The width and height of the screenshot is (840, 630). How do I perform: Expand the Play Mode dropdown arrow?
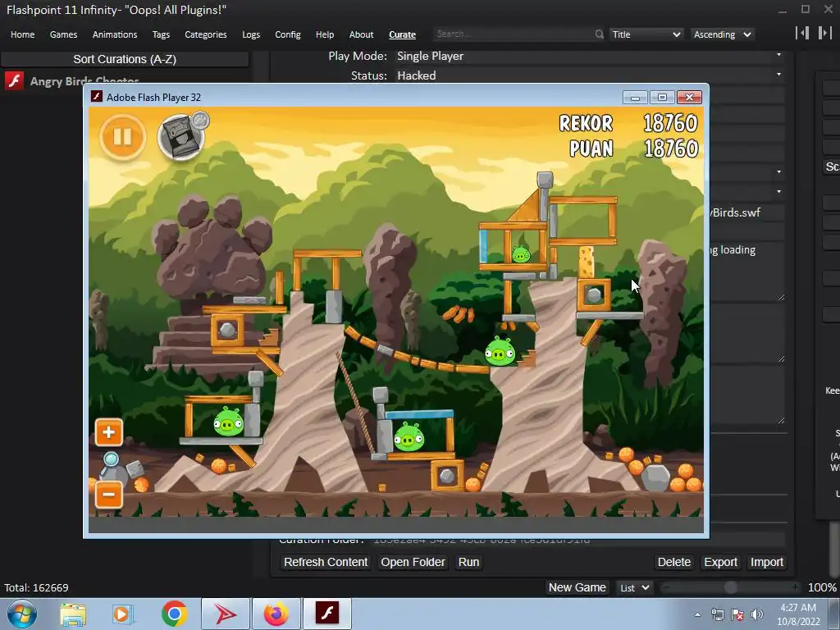pyautogui.click(x=778, y=55)
